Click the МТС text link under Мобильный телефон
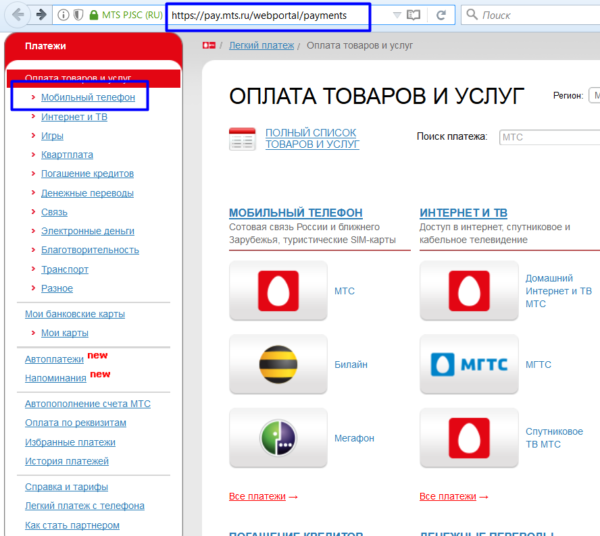 pyautogui.click(x=344, y=291)
